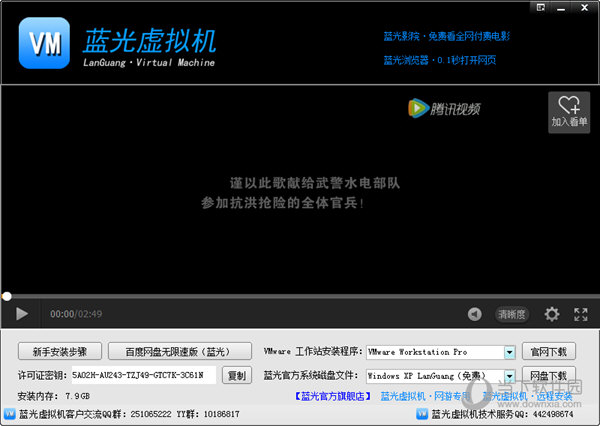Click 客户交流QQ群: 251065222 text
The image size is (600, 426).
(x=95, y=414)
